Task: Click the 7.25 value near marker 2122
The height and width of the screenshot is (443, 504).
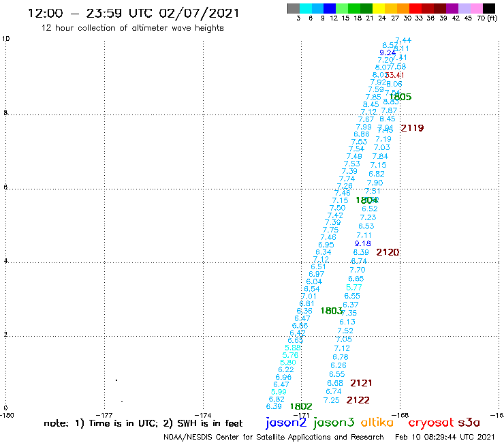Action: [x=332, y=400]
